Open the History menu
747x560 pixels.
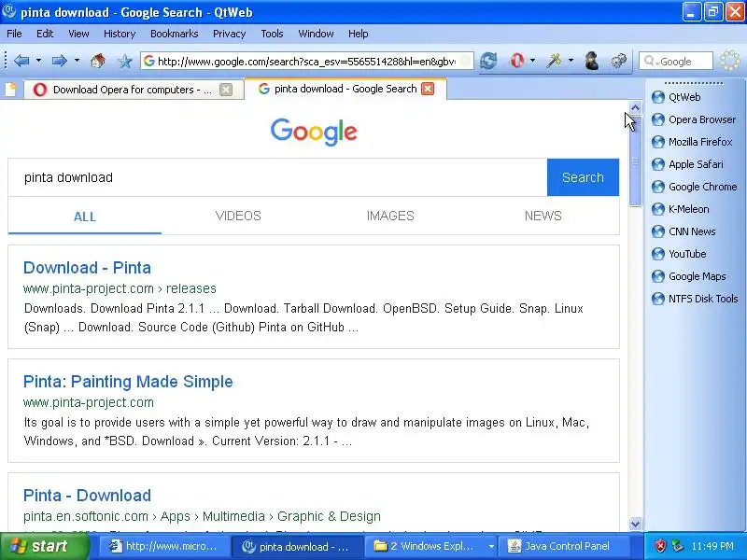pos(120,34)
